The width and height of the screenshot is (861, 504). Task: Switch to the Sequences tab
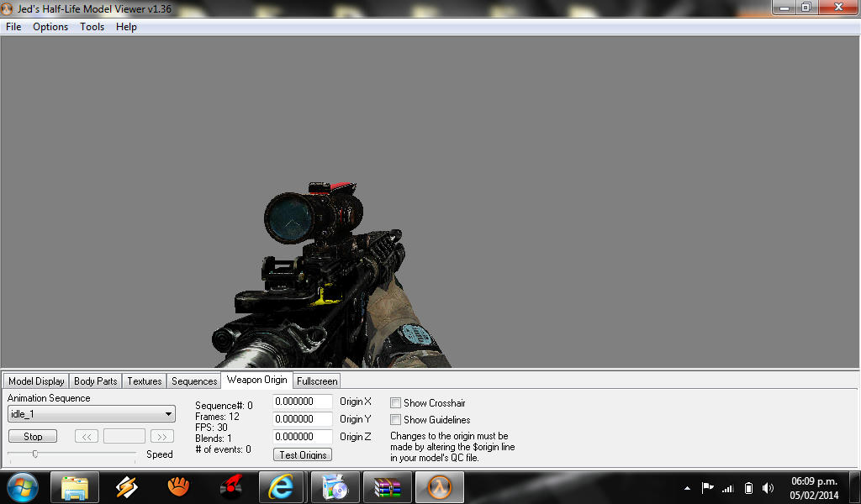[194, 381]
